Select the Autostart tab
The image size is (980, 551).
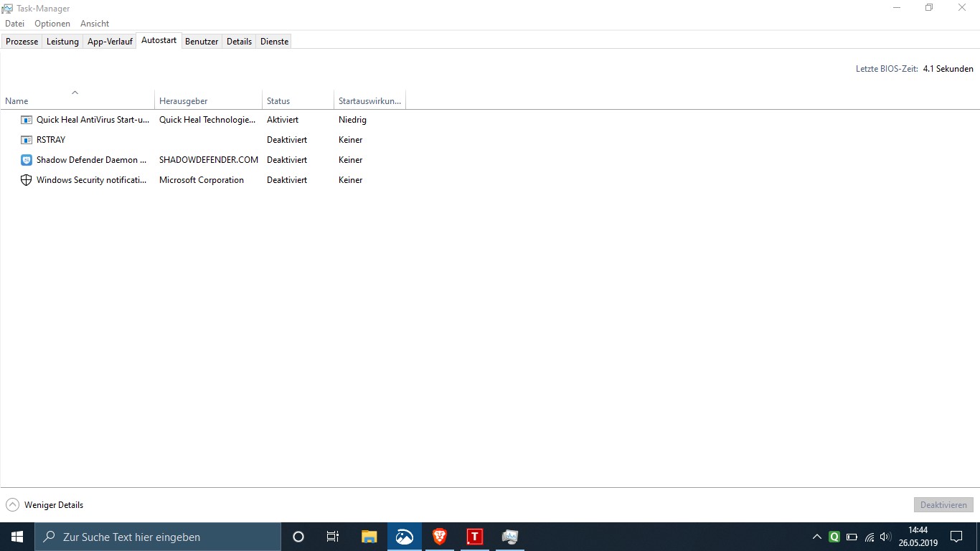159,41
